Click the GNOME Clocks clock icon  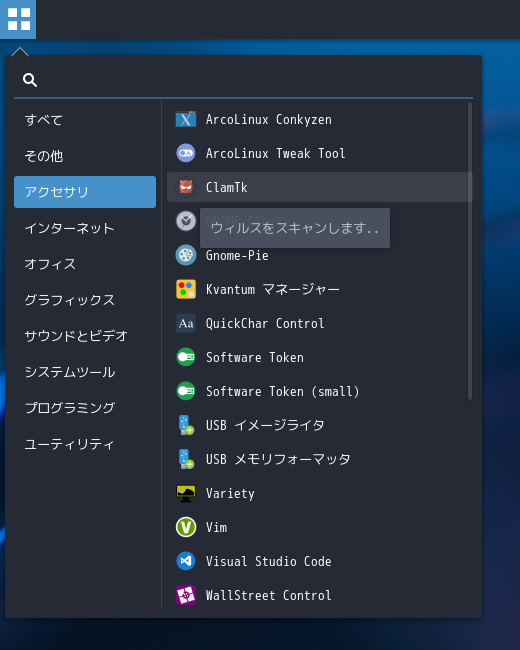pyautogui.click(x=186, y=221)
